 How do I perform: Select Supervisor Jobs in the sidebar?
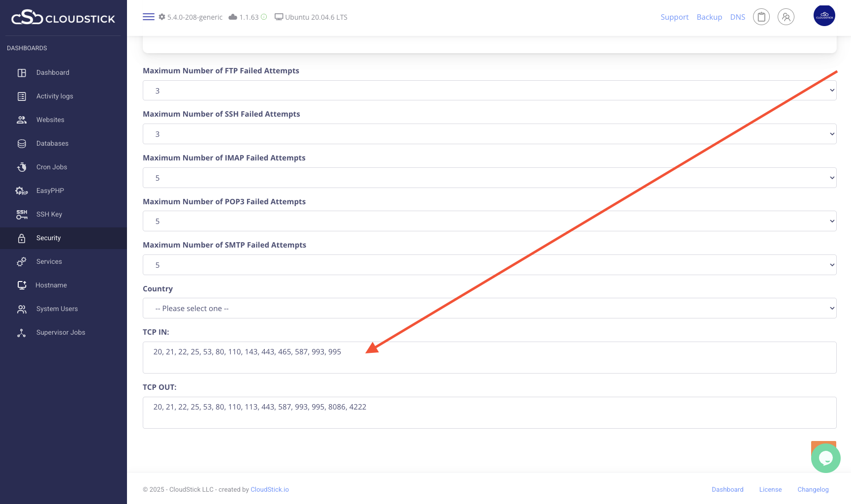coord(61,333)
